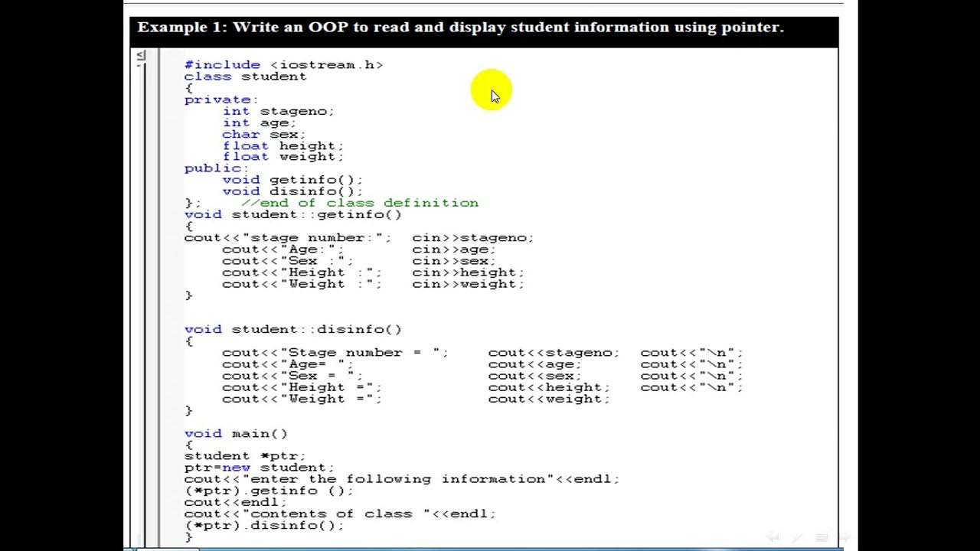Viewport: 980px width, 551px height.
Task: Go to previous slide using arrow control
Action: click(x=773, y=537)
